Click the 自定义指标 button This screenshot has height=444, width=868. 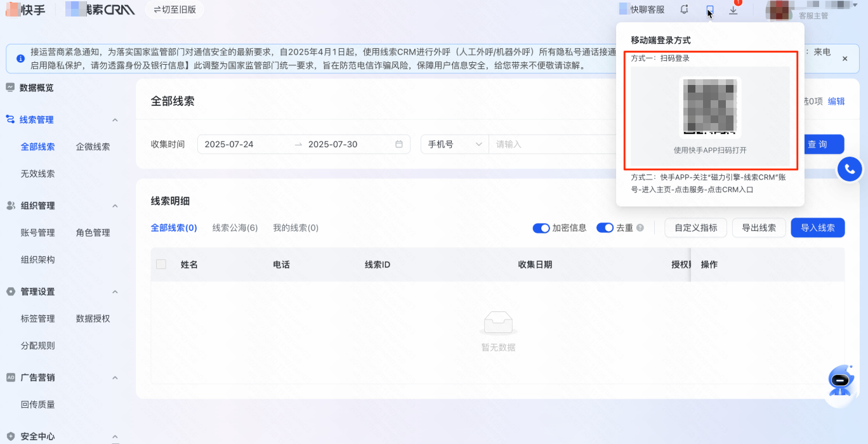click(x=696, y=228)
